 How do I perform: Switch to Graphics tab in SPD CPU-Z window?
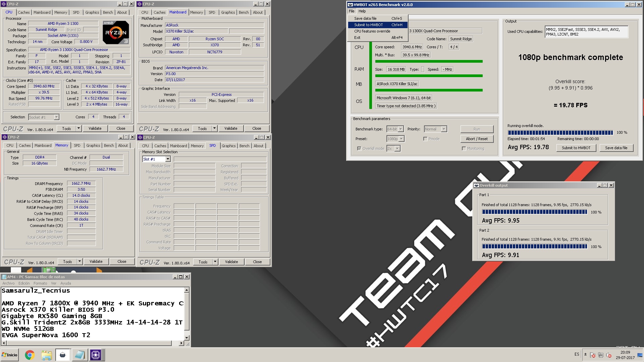pyautogui.click(x=228, y=146)
